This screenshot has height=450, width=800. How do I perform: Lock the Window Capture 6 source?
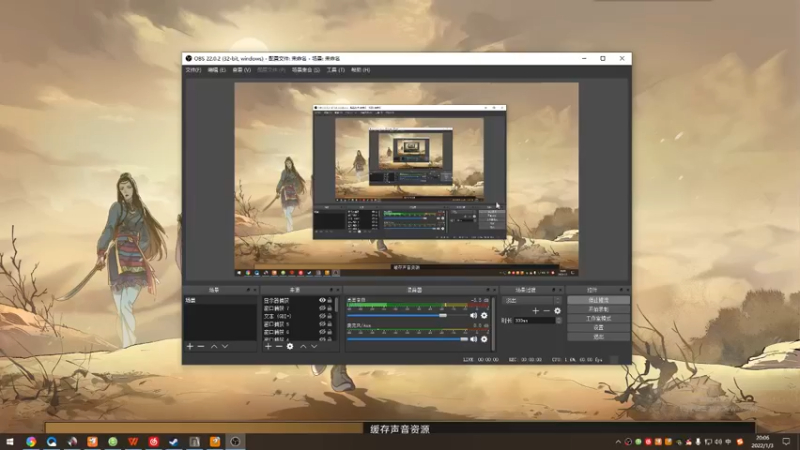tap(330, 332)
